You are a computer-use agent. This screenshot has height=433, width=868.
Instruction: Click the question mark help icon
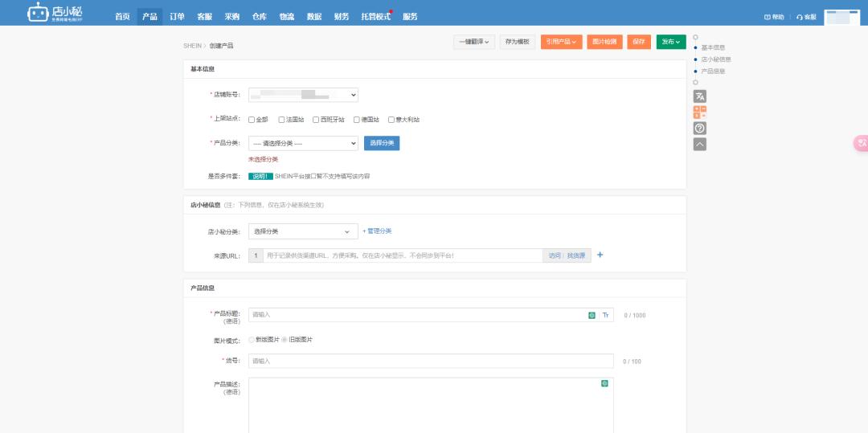coord(699,129)
